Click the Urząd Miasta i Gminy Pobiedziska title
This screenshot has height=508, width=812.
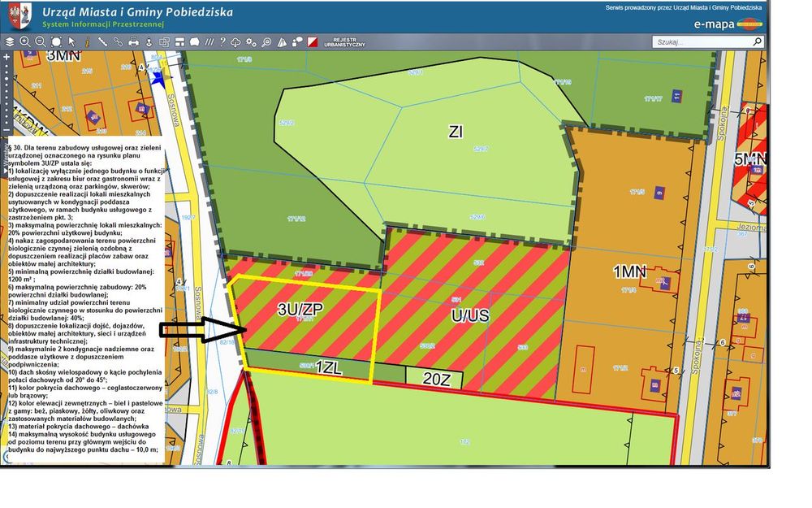[x=137, y=11]
